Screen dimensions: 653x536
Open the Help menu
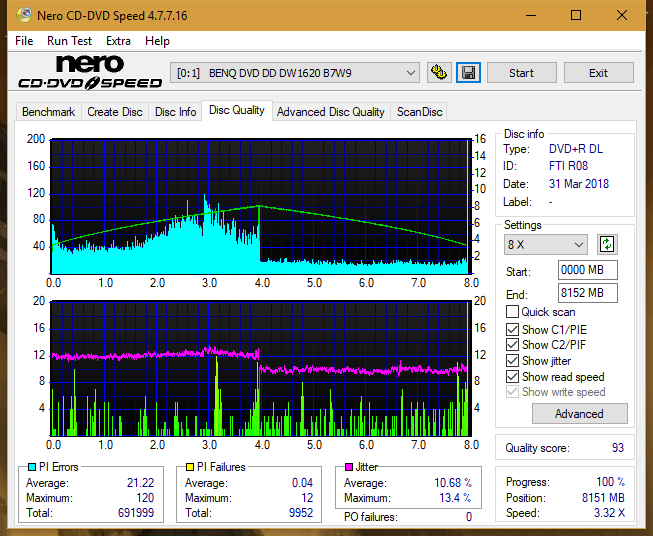(157, 41)
